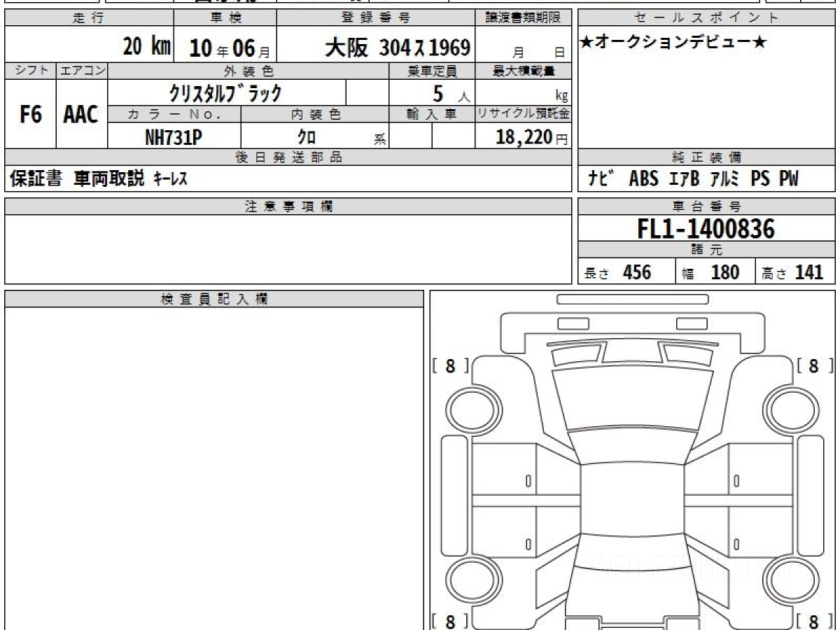Click inside the 検査員記入欄 inspector notes area
This screenshot has height=630, width=840.
214,468
